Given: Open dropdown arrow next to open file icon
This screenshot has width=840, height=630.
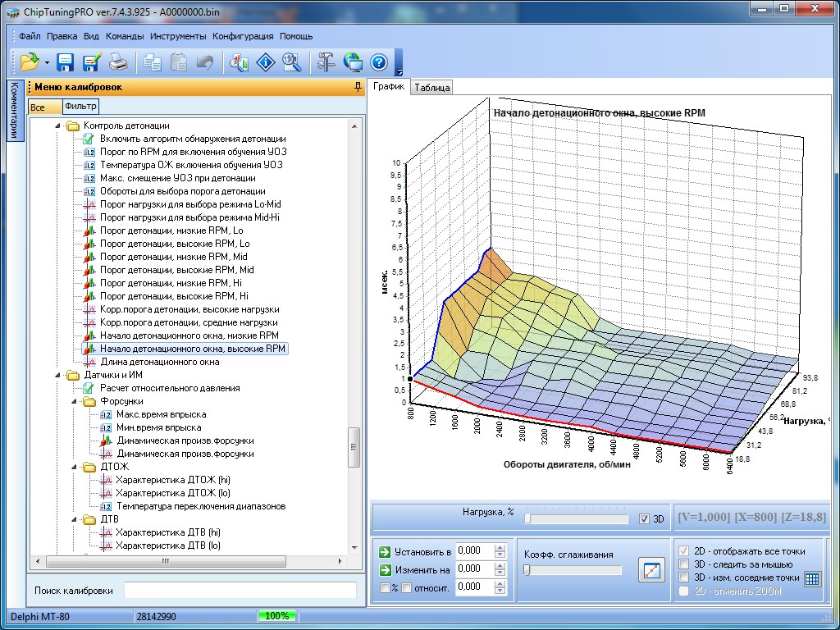Looking at the screenshot, I should pyautogui.click(x=47, y=63).
